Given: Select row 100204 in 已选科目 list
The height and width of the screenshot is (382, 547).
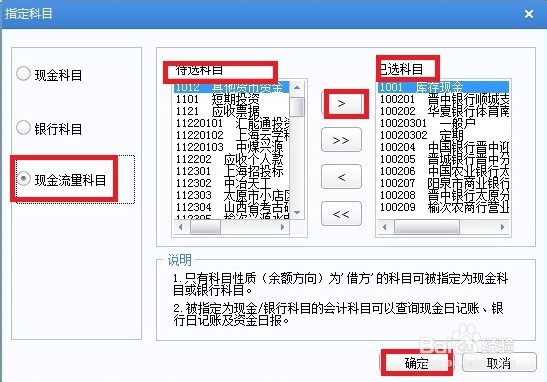Looking at the screenshot, I should tap(443, 147).
